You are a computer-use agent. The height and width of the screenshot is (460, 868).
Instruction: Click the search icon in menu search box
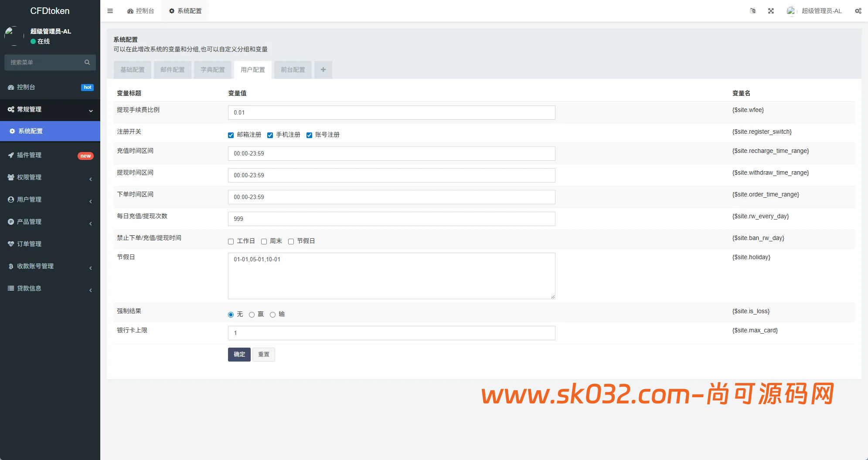[87, 62]
